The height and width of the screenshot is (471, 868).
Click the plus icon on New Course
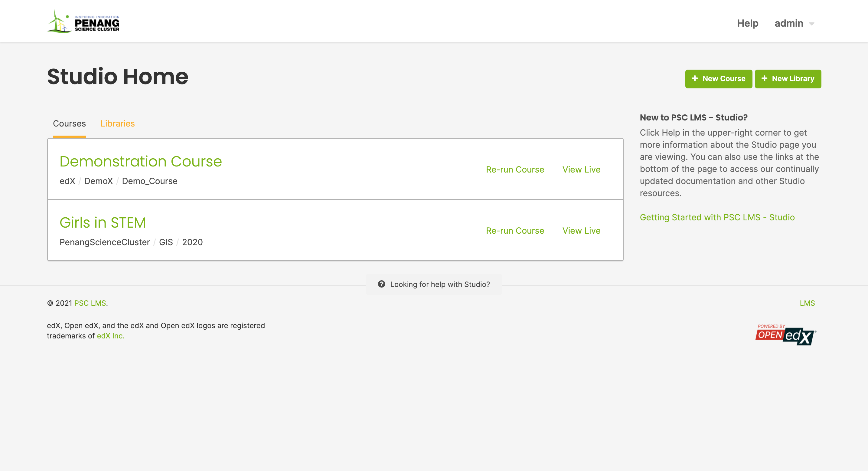tap(695, 79)
